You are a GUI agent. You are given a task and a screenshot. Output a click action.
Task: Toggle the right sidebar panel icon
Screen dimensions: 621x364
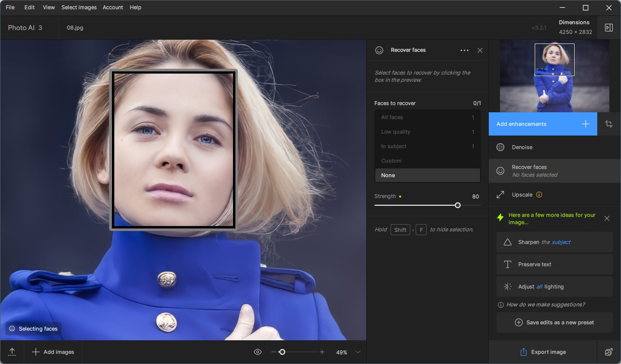click(x=609, y=28)
